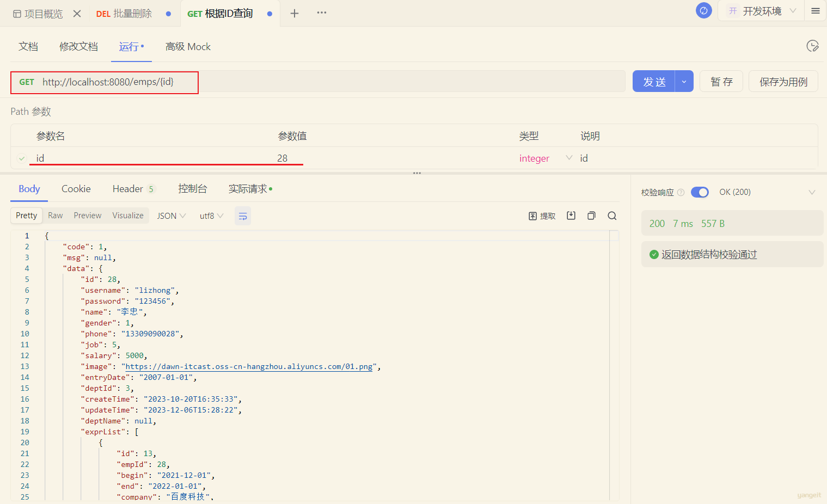Expand the 发送 button dropdown arrow

(684, 82)
